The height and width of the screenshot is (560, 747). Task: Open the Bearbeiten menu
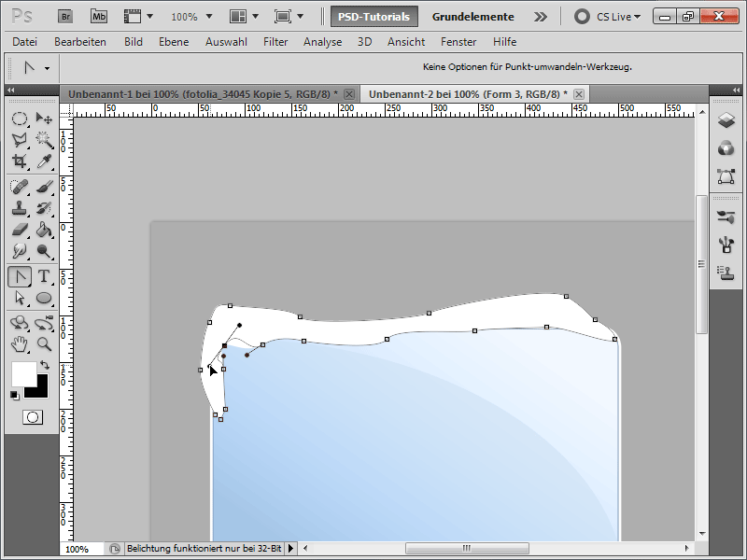click(80, 42)
